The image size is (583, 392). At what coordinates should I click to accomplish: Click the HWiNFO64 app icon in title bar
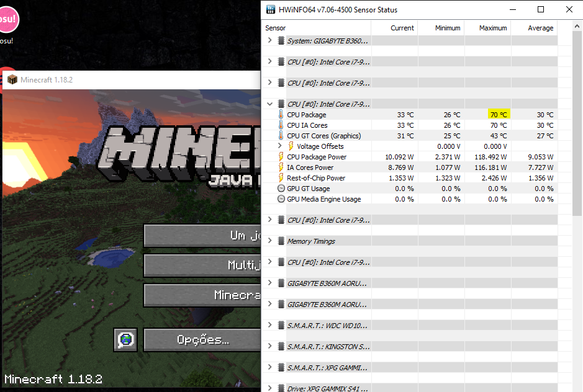(x=271, y=10)
